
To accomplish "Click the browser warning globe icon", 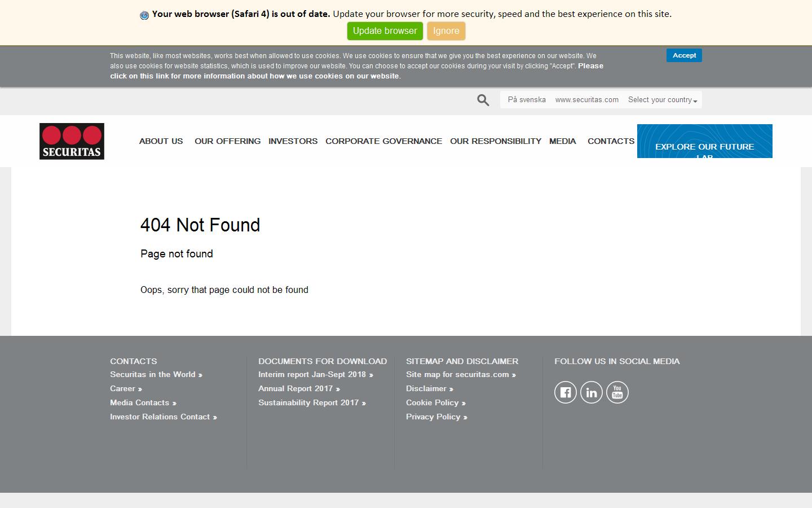I will 144,14.
